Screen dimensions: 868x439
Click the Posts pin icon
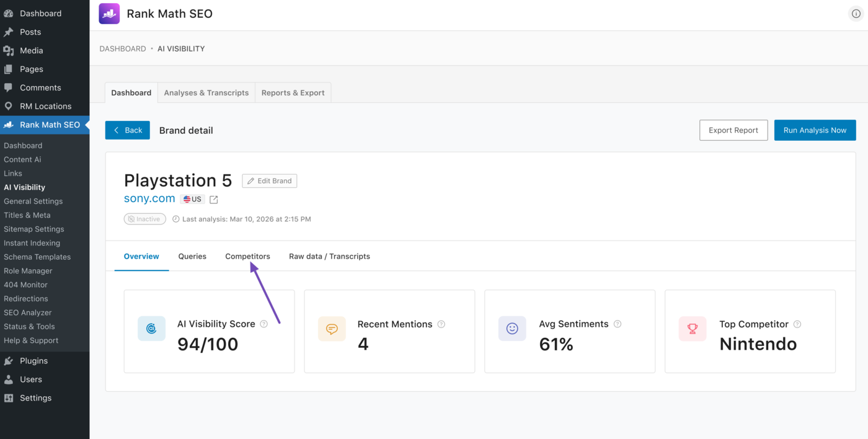[x=9, y=32]
